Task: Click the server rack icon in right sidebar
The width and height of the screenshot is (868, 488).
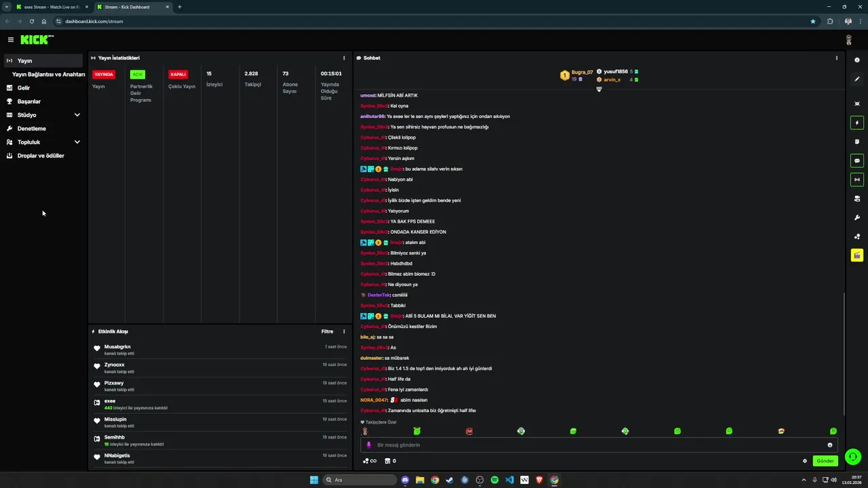Action: point(857,199)
